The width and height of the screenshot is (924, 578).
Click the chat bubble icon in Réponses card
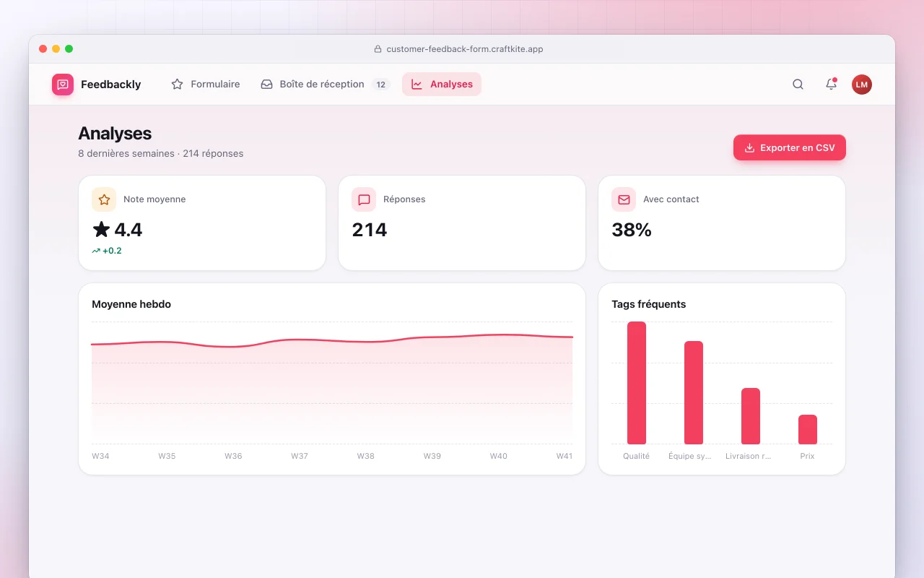point(364,199)
